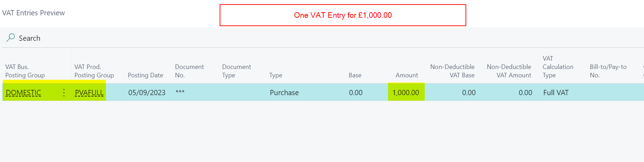Click the Type column header

click(276, 75)
